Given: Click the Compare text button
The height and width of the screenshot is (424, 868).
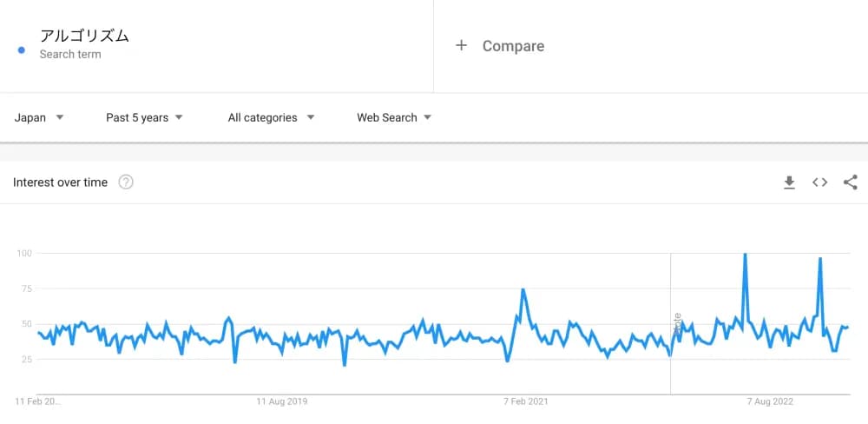Looking at the screenshot, I should [513, 46].
